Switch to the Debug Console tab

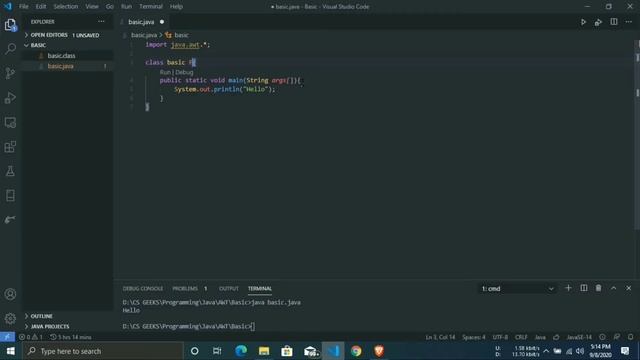(142, 289)
